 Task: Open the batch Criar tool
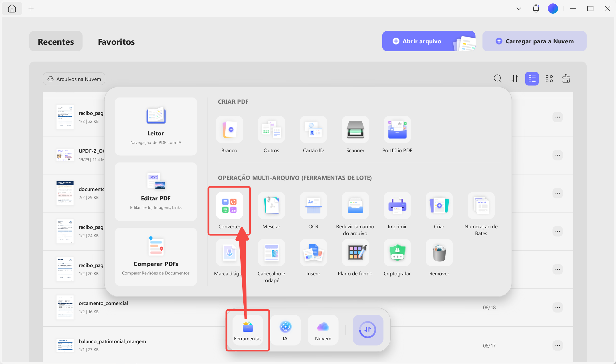439,206
